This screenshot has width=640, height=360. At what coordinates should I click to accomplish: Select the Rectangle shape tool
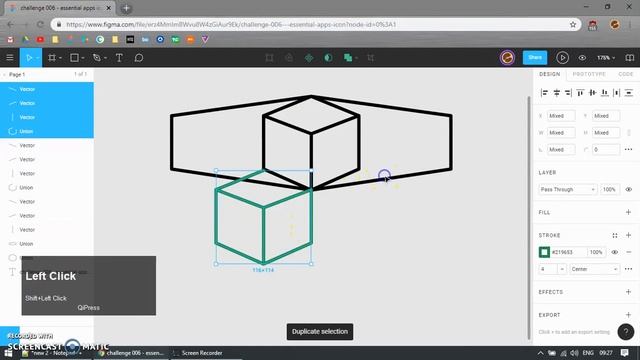(74, 58)
